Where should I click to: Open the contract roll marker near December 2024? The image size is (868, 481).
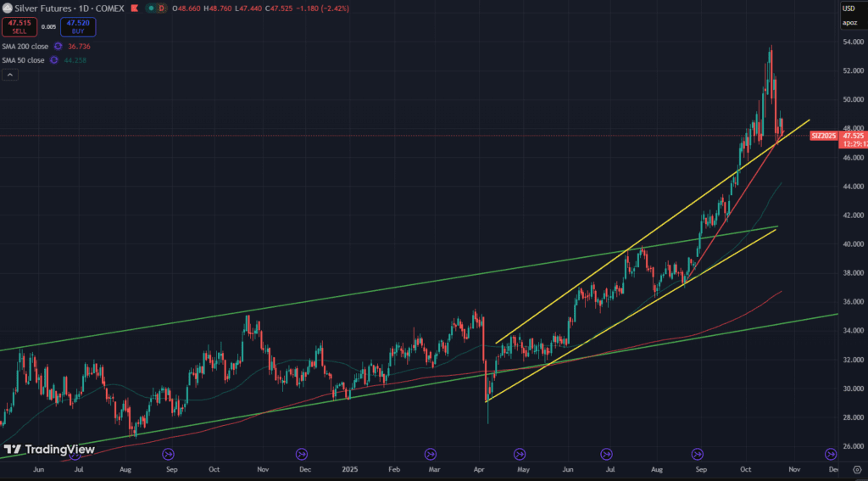(301, 454)
